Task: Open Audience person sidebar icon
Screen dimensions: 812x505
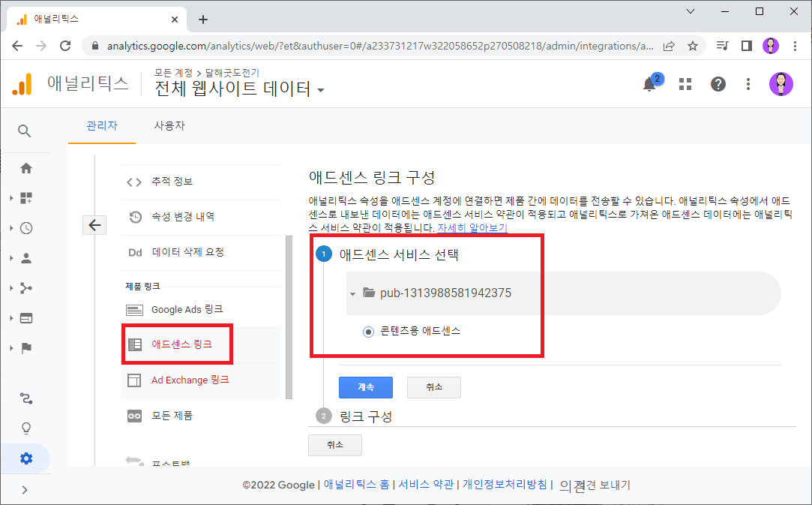Action: (26, 258)
